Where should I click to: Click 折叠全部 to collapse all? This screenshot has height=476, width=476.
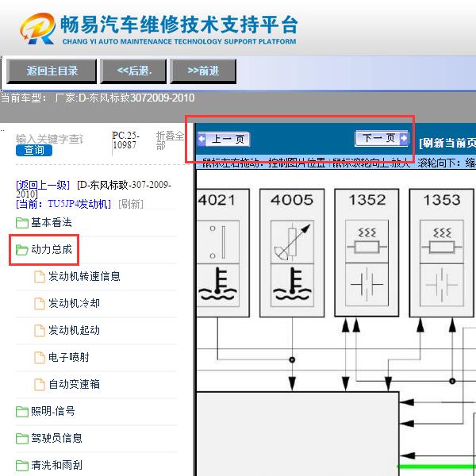pos(170,140)
